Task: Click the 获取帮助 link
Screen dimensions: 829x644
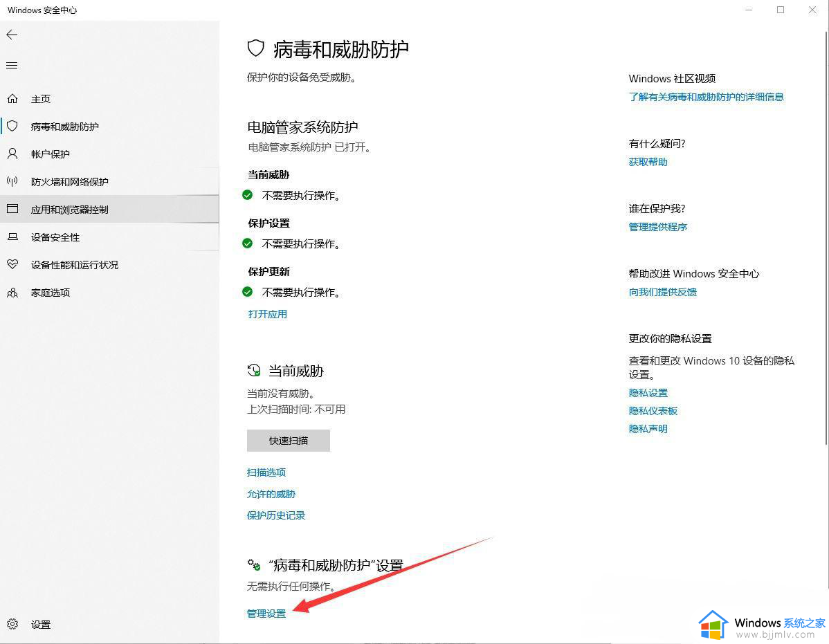Action: tap(648, 162)
